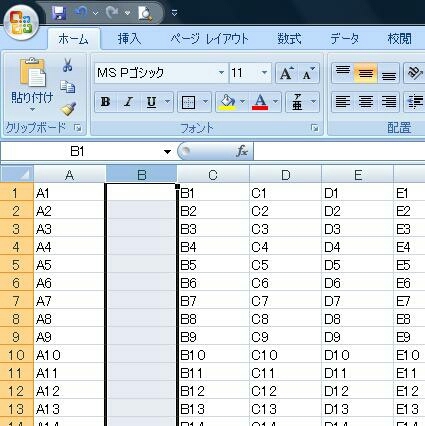Select column B header
Screen dimensions: 425x426
pyautogui.click(x=142, y=174)
